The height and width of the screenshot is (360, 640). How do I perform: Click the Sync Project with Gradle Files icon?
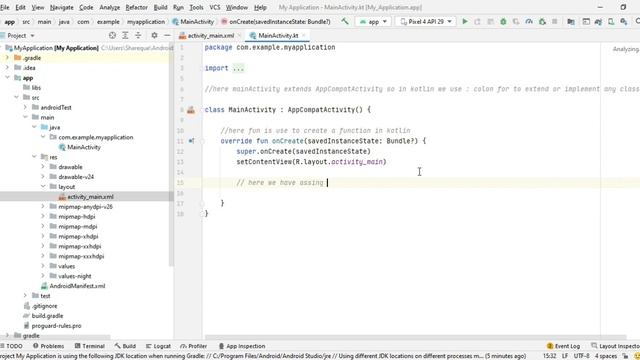click(598, 21)
